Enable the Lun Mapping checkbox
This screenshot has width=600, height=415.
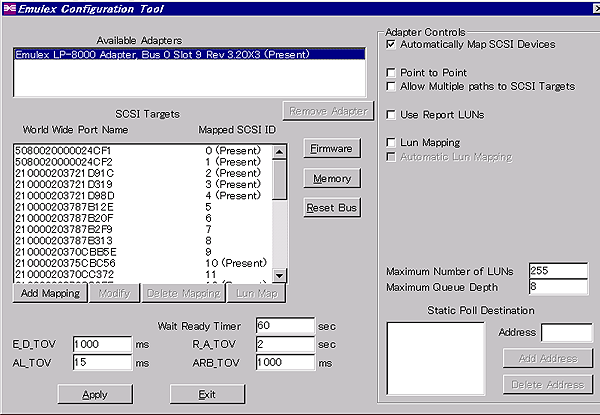(391, 143)
